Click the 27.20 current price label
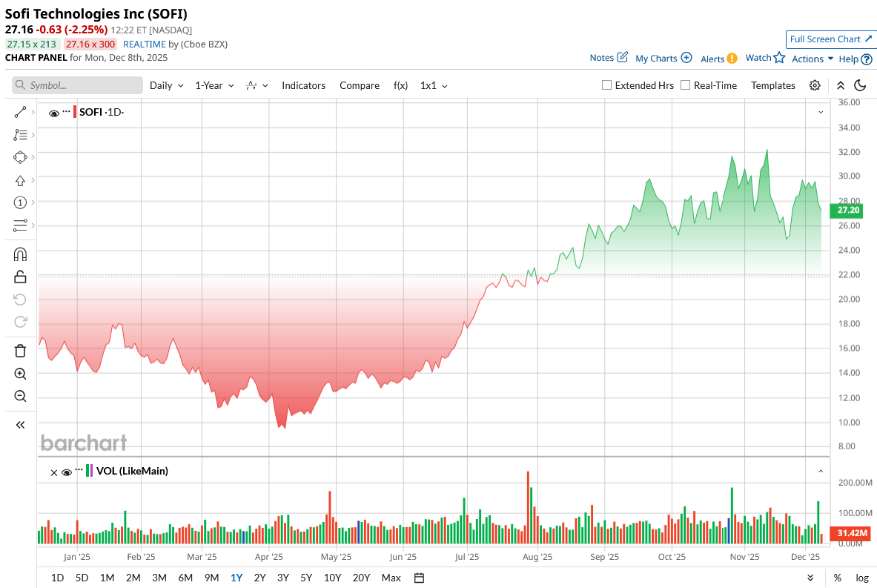The width and height of the screenshot is (877, 588). point(847,211)
